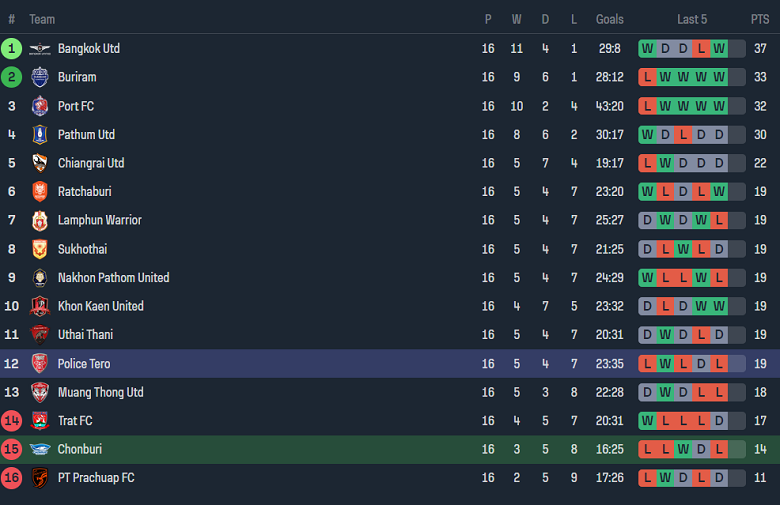
Task: Click the Chonburi shark logo
Action: click(x=39, y=450)
